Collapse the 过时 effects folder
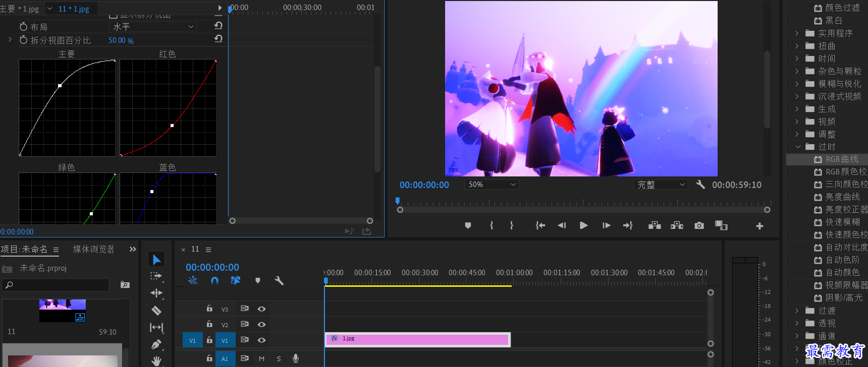 click(x=797, y=147)
